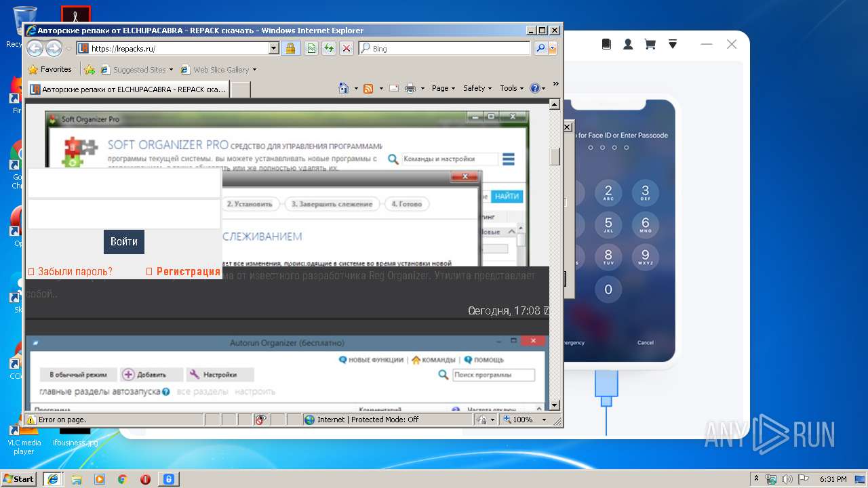Screen dimensions: 868x488
Task: Click the Print icon
Action: (410, 88)
